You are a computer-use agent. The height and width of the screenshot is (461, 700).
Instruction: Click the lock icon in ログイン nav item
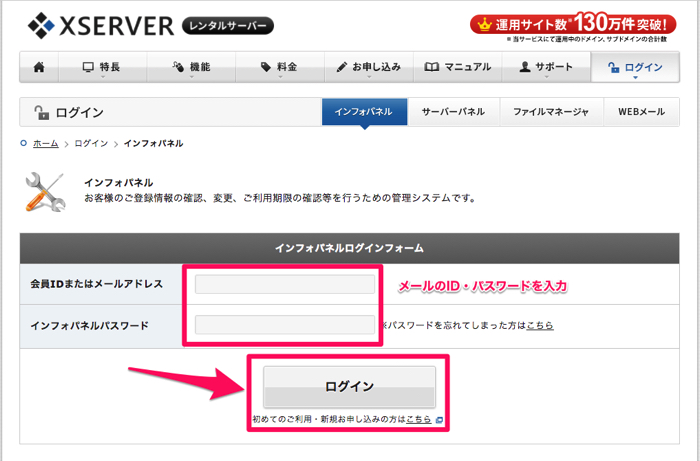[x=614, y=67]
